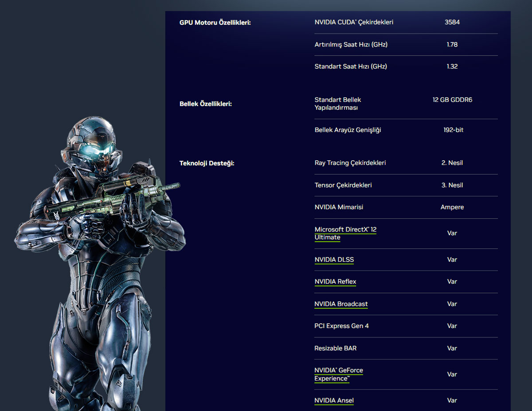Open the NVIDIA GeForce Experience link

pos(339,374)
